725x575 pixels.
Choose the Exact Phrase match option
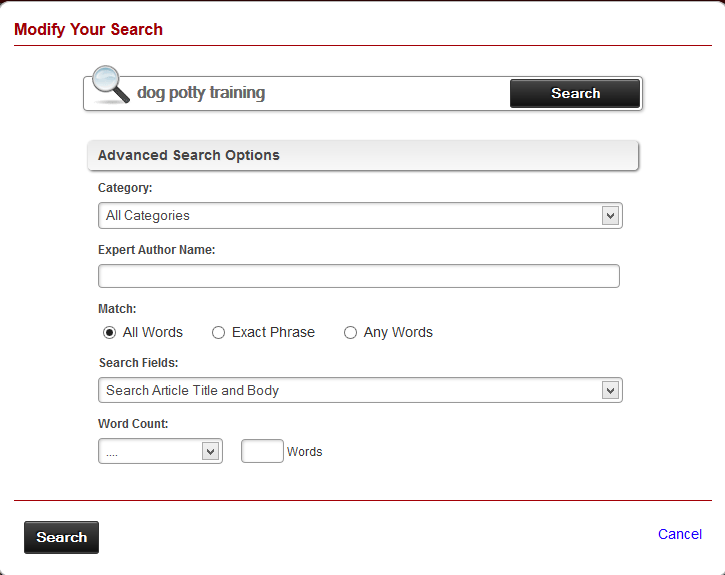pos(218,332)
